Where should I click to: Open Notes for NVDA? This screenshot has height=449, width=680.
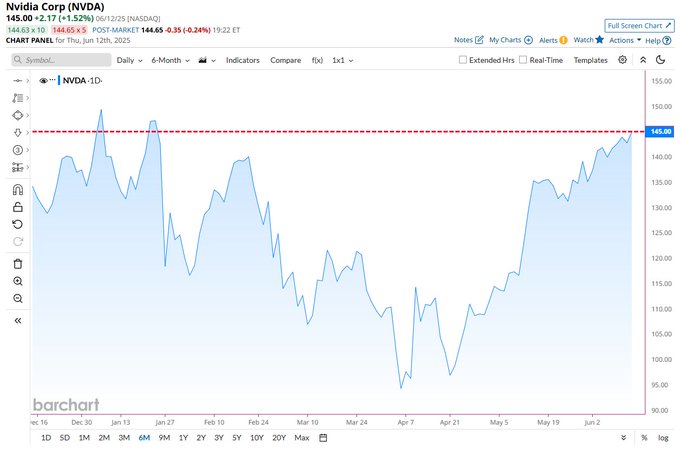tap(468, 40)
